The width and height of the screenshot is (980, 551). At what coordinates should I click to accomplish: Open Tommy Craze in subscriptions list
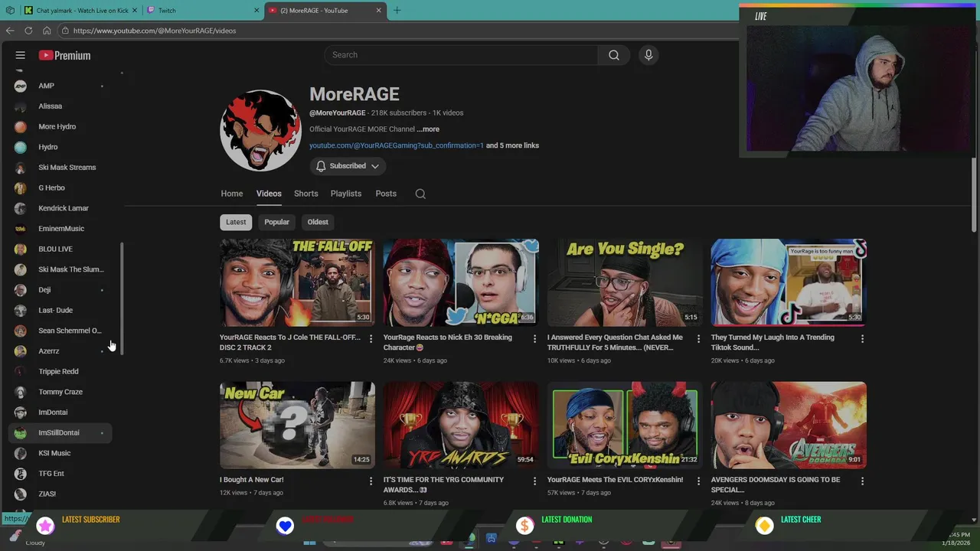[x=60, y=392]
